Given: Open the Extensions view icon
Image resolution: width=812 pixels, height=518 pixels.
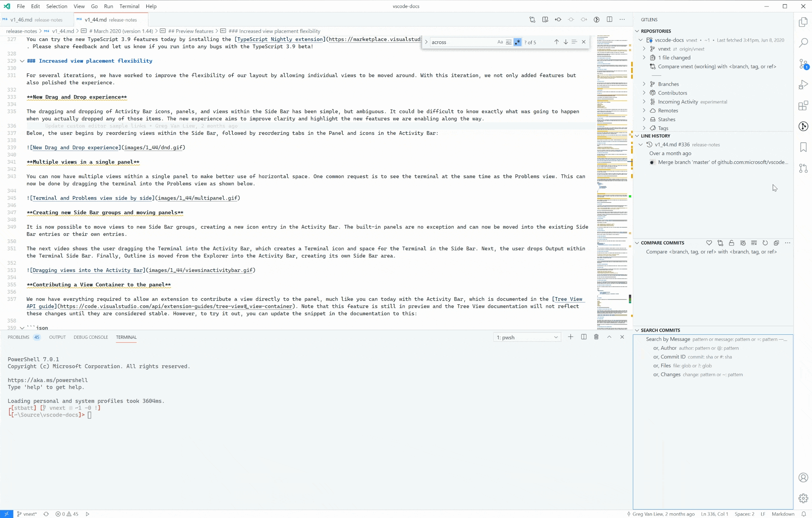Looking at the screenshot, I should tap(803, 106).
